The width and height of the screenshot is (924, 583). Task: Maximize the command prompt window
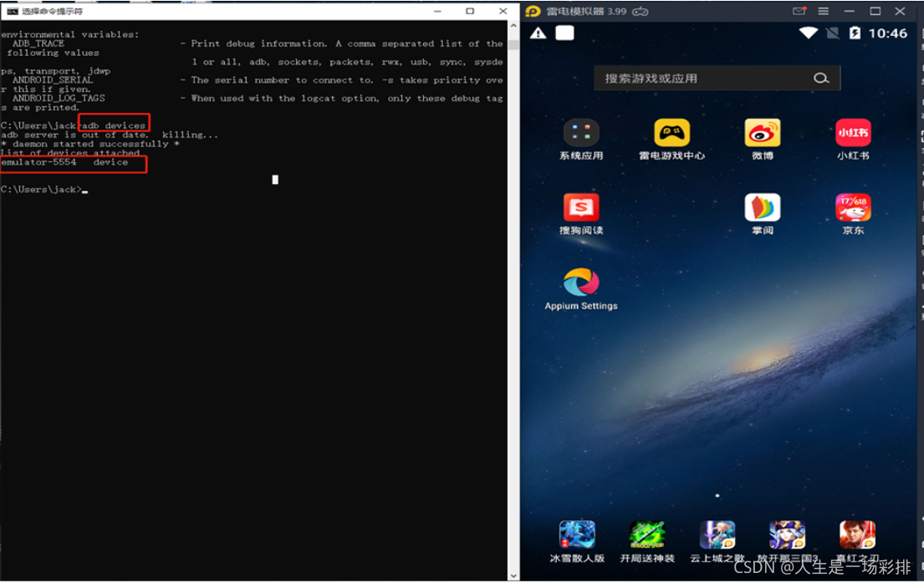coord(470,11)
